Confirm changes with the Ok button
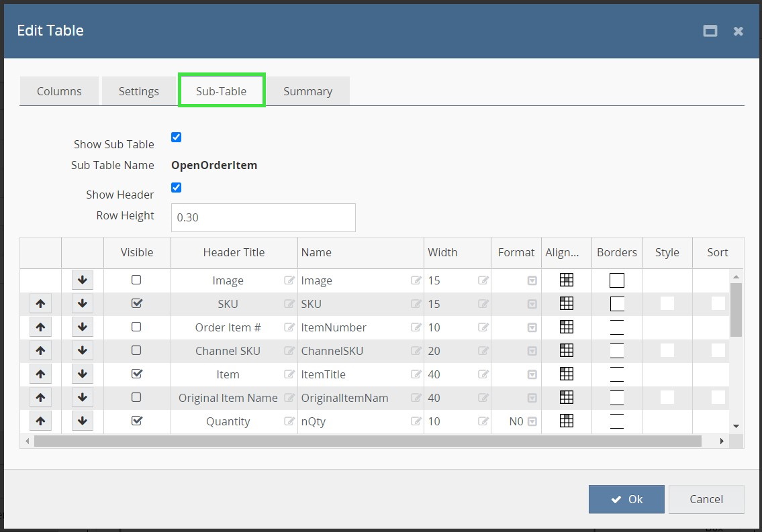The width and height of the screenshot is (762, 532). tap(626, 499)
